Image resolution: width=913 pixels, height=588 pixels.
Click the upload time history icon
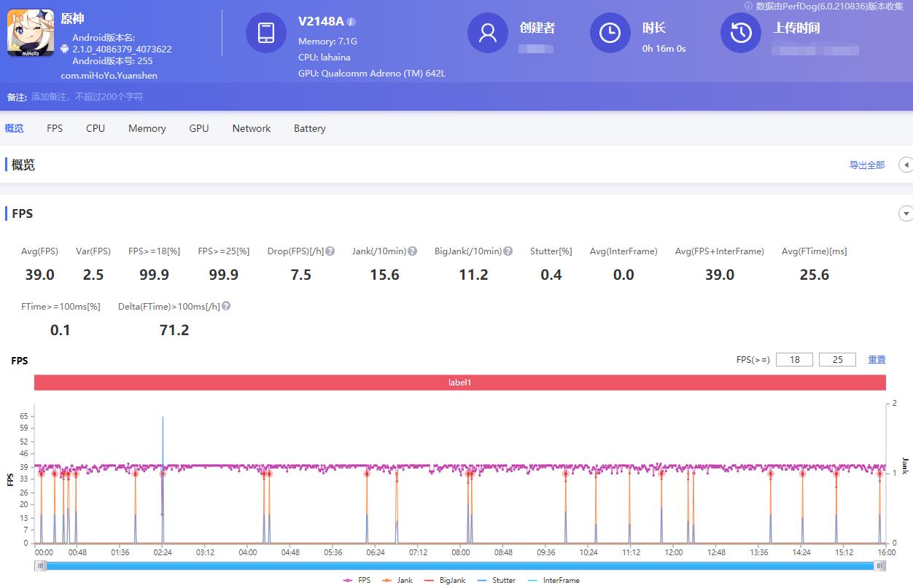point(741,33)
